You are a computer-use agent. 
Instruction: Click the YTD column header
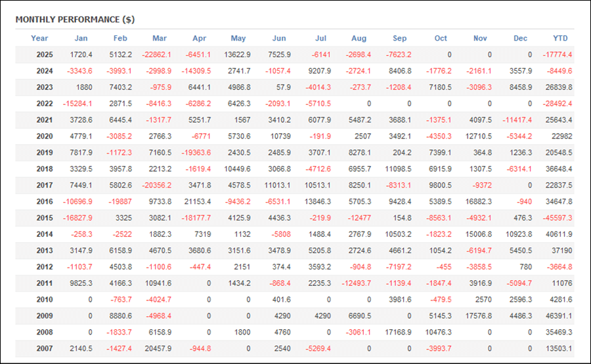561,38
